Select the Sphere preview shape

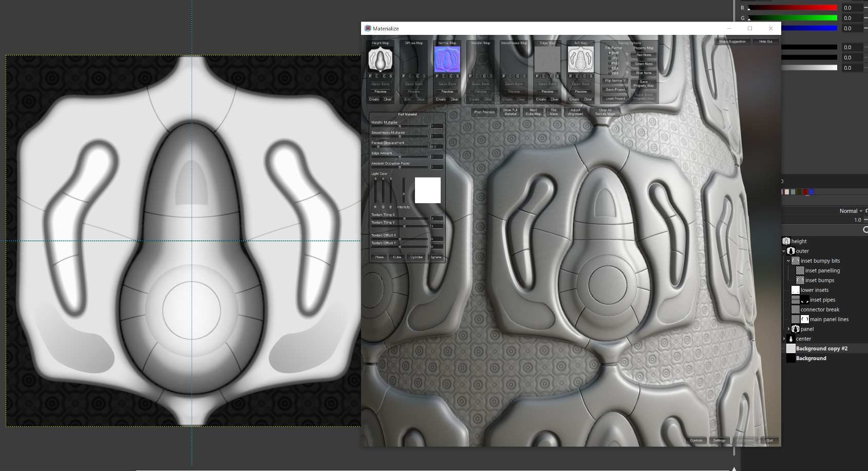[x=436, y=257]
